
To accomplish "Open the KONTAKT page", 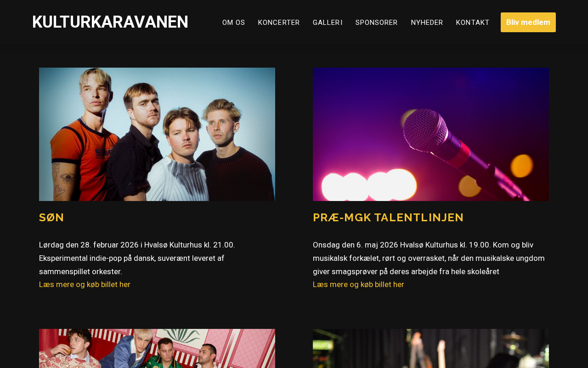I will tap(473, 23).
